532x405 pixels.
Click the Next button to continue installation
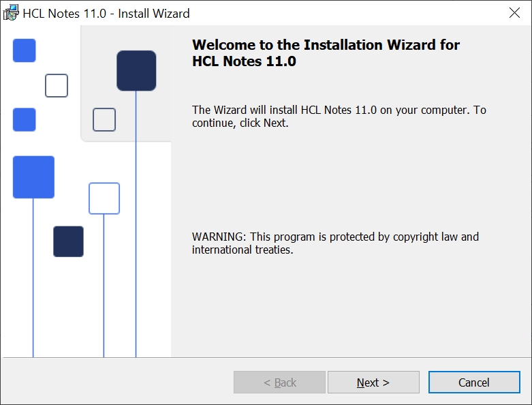(x=373, y=382)
